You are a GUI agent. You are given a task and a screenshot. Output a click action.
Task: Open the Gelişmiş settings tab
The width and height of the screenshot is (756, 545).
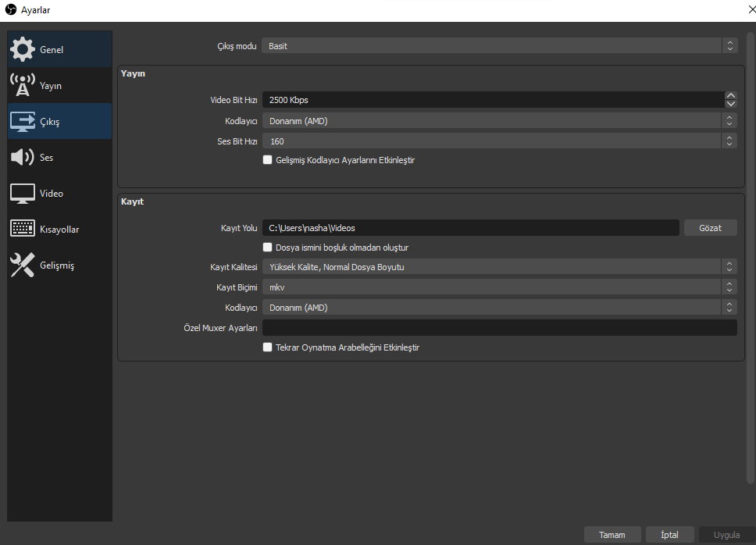[x=60, y=265]
